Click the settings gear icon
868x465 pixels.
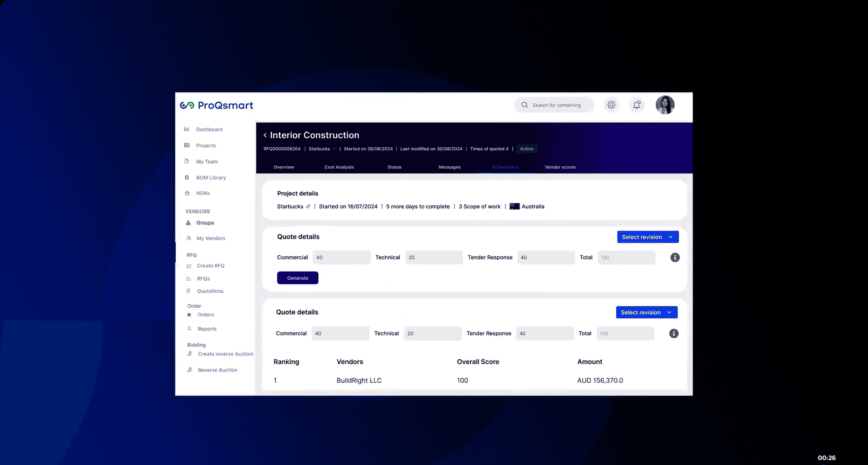tap(611, 104)
